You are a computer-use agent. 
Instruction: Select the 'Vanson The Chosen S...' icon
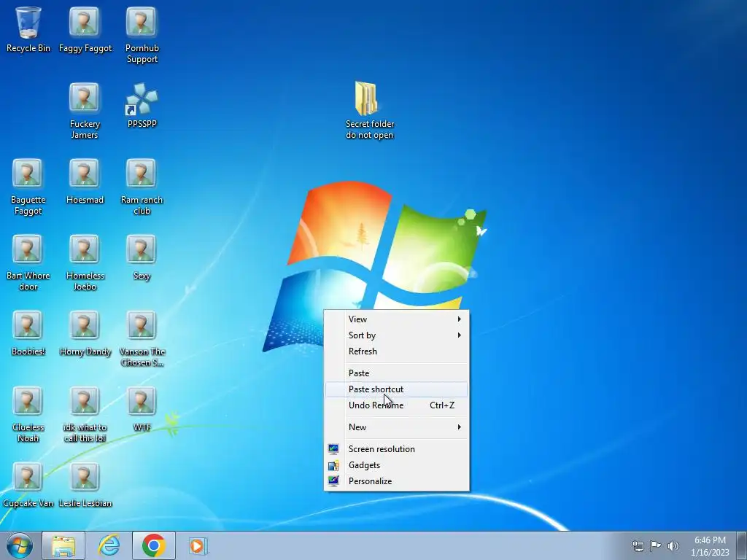click(142, 338)
